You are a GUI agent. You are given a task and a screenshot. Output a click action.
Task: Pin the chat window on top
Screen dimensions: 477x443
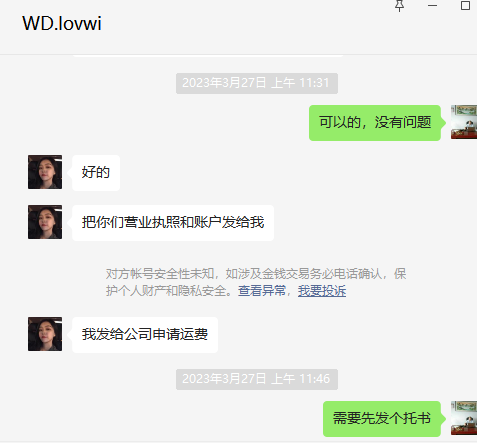[399, 6]
